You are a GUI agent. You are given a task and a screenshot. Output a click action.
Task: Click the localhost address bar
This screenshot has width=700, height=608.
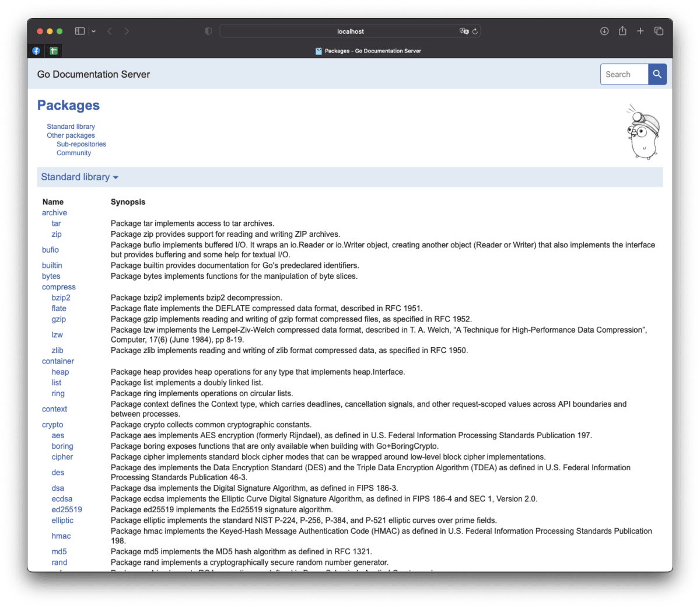(350, 32)
